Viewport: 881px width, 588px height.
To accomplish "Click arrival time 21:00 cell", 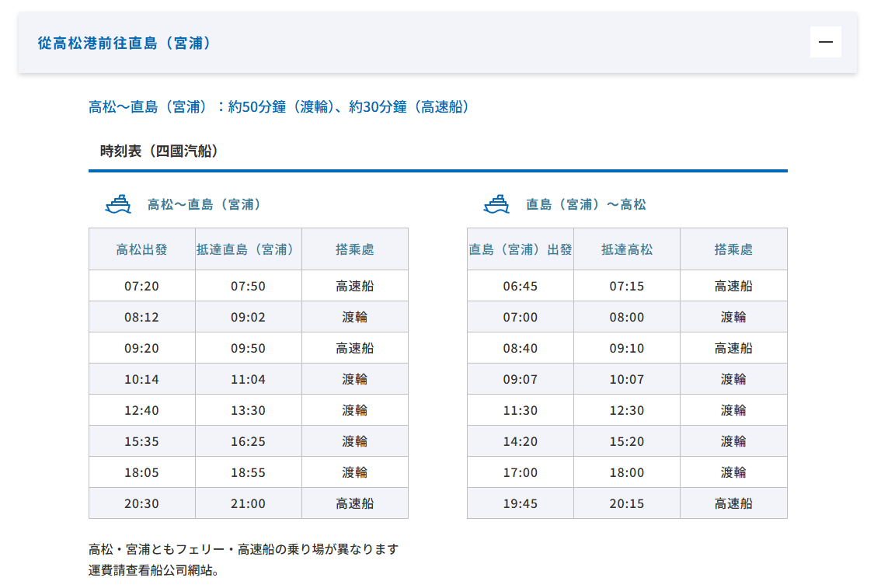I will coord(249,503).
